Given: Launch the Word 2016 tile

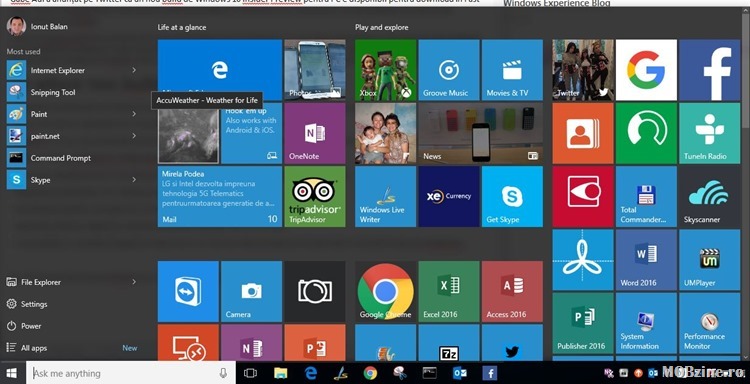Looking at the screenshot, I should (x=646, y=260).
